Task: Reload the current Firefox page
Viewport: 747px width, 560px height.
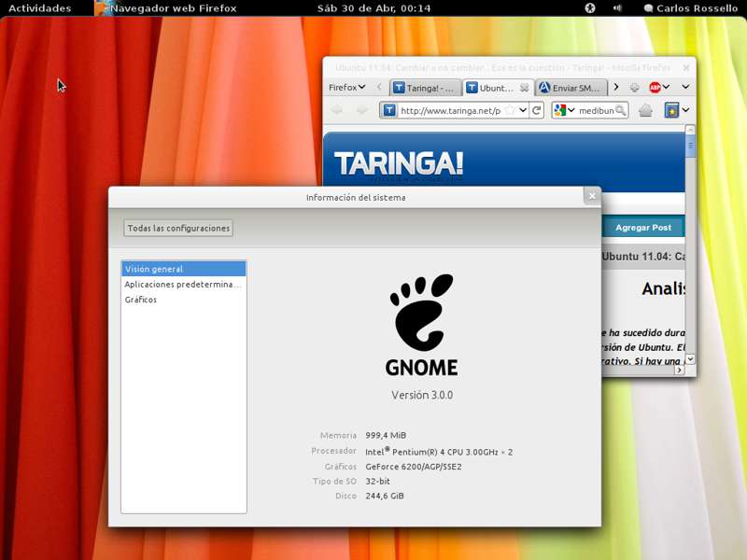Action: (536, 110)
